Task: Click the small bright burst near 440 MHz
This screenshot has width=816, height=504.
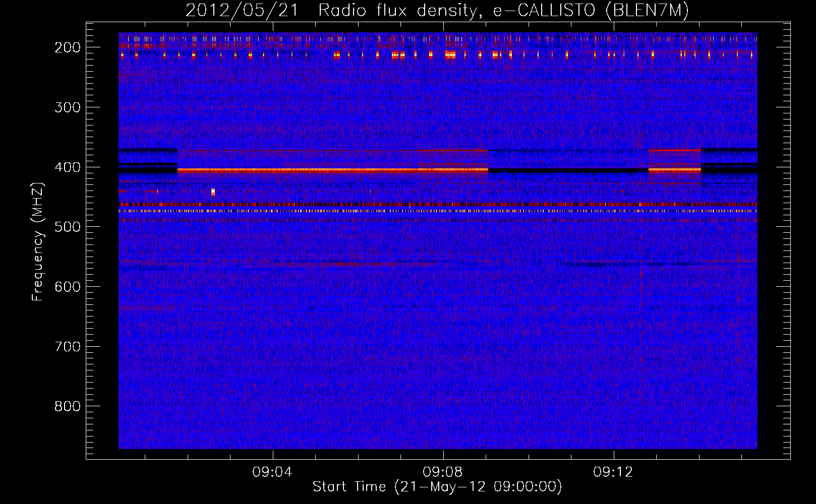Action: 213,192
